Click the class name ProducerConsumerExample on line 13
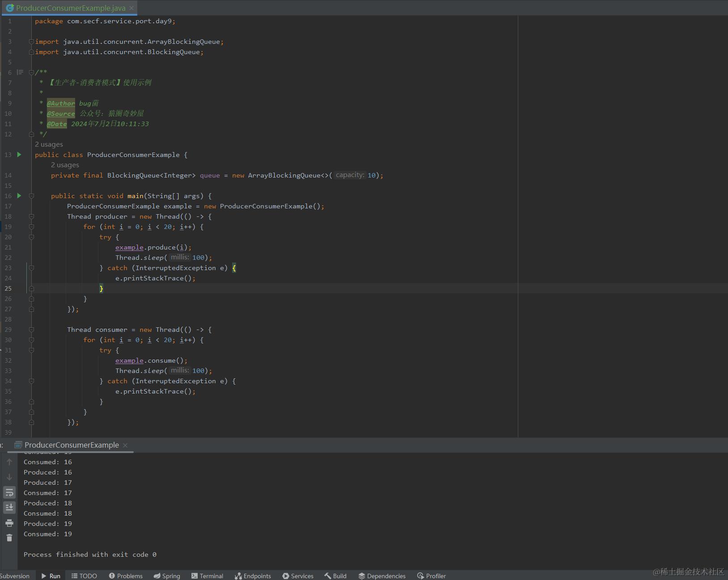 point(133,155)
